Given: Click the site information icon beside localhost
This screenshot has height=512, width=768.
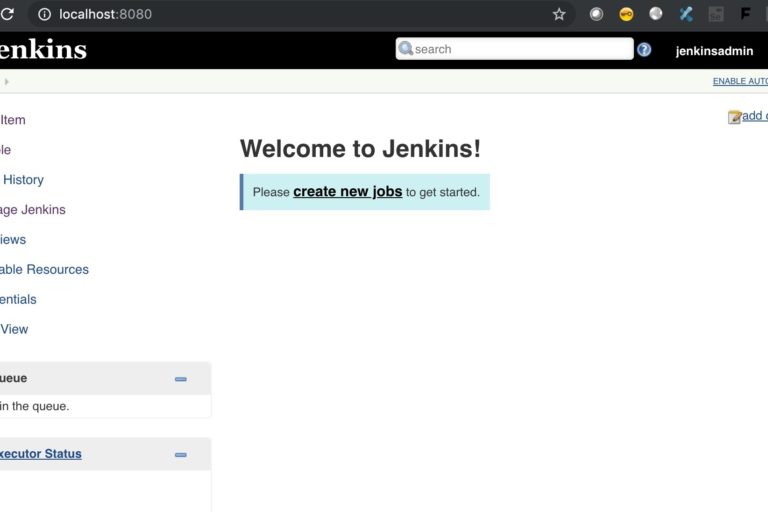Looking at the screenshot, I should (44, 14).
